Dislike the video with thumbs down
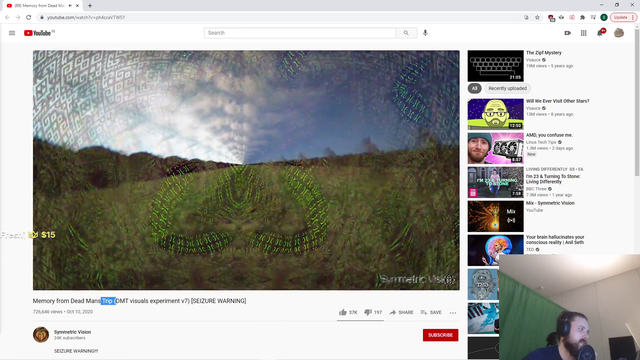640x360 pixels. click(x=373, y=312)
